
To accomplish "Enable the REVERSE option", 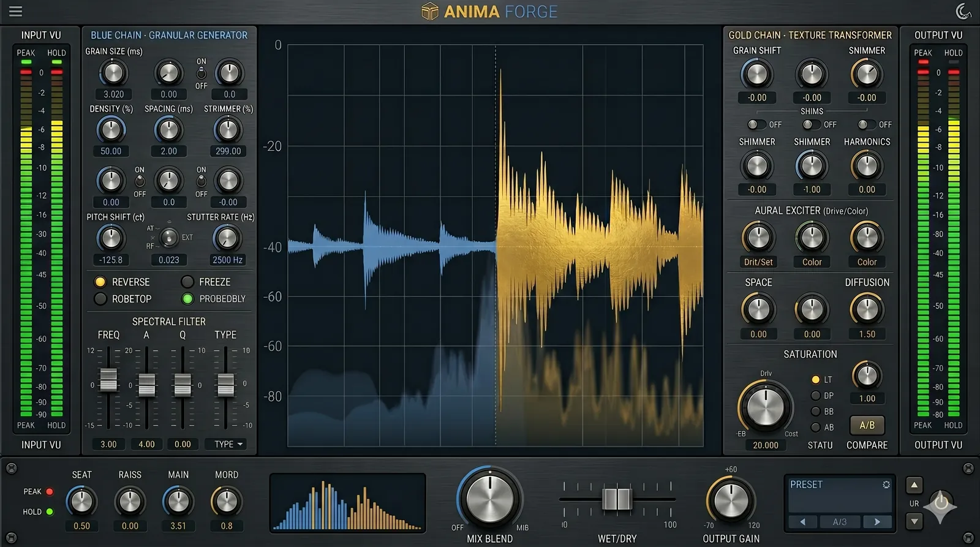I will pos(100,282).
